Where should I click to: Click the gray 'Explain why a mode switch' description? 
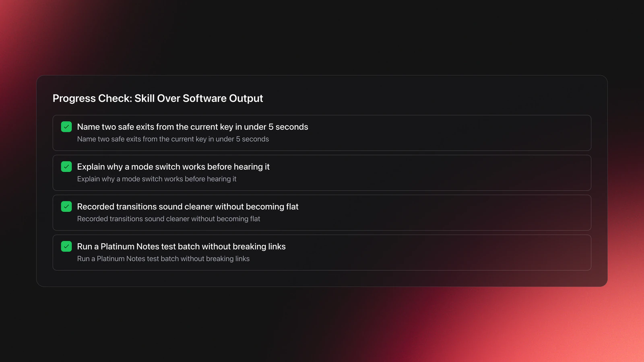(x=157, y=179)
